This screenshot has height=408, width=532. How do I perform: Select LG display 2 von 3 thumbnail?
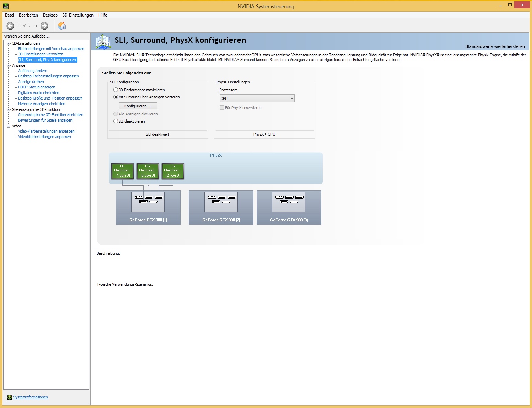[x=173, y=171]
